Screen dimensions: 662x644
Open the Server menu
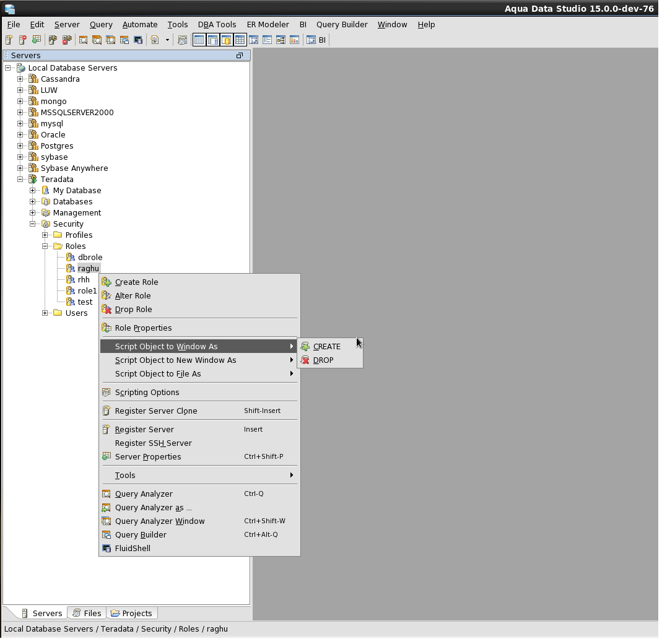(x=67, y=25)
